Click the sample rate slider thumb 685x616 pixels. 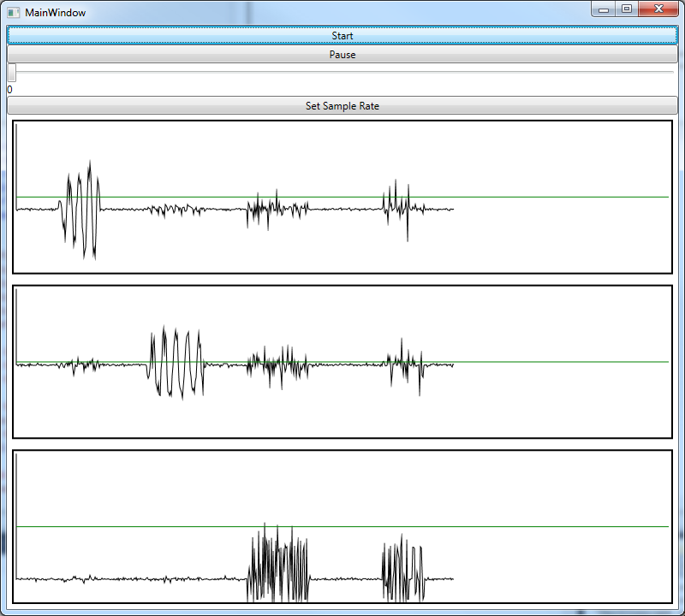click(x=11, y=73)
